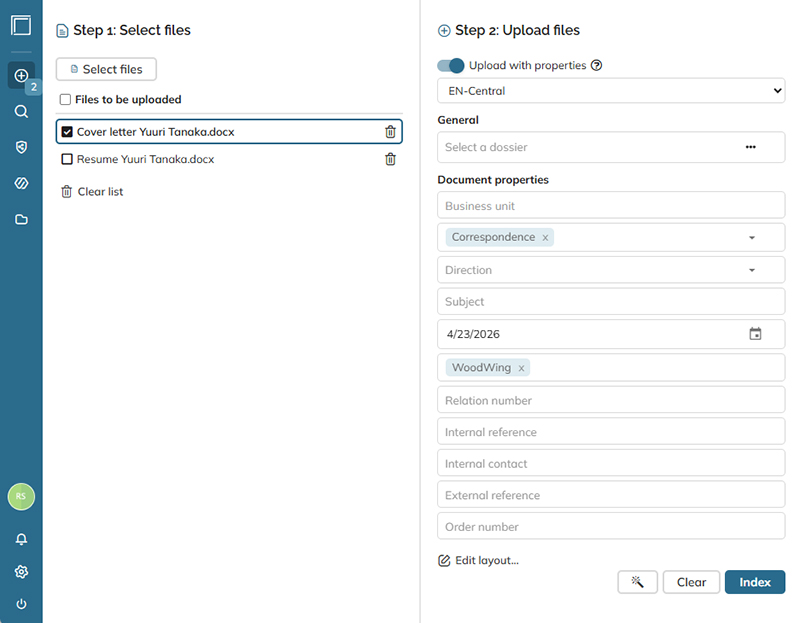
Task: Click the Select files button
Action: pyautogui.click(x=105, y=69)
